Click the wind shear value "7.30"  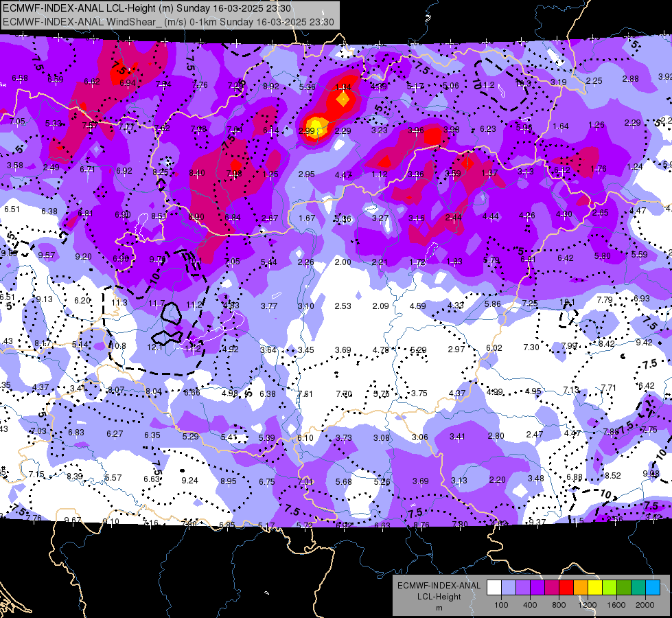click(x=531, y=347)
